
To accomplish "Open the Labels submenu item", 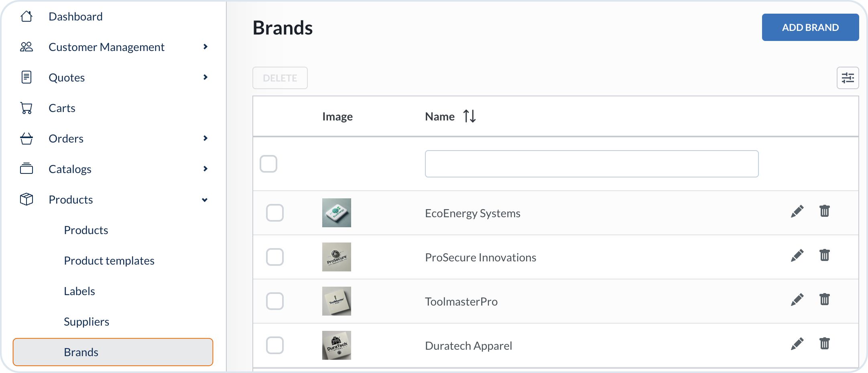I will coord(79,291).
